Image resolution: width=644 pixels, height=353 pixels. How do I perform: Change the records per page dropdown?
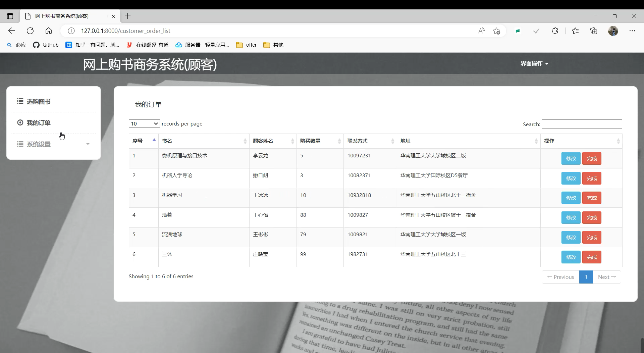144,124
